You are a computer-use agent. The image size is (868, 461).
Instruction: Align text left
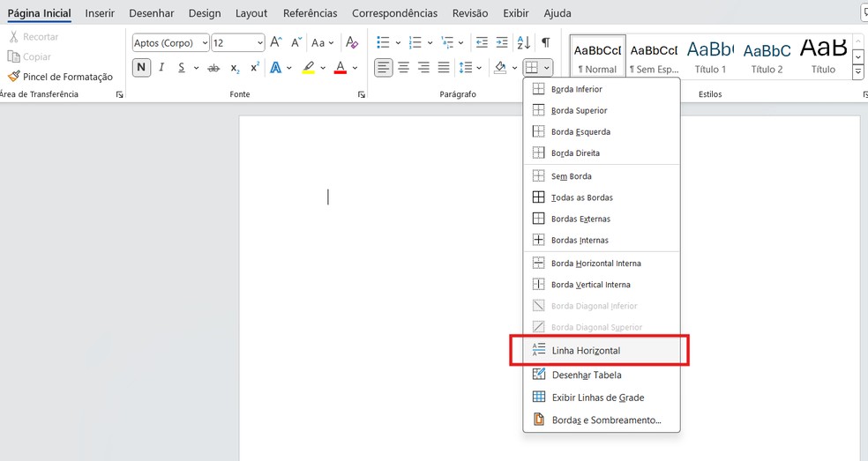point(383,68)
